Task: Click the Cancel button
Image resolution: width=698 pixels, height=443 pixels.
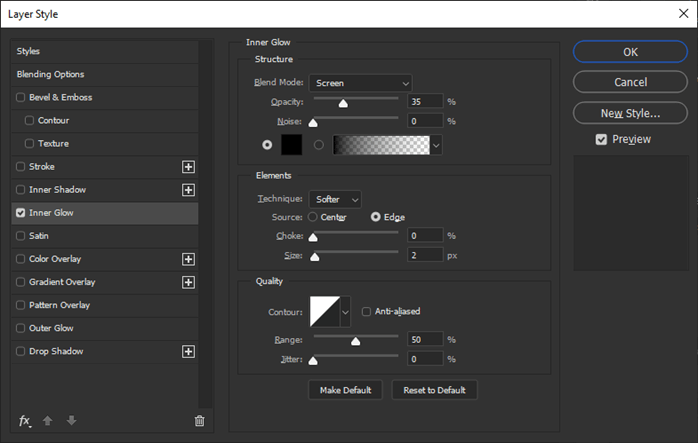Action: tap(630, 82)
